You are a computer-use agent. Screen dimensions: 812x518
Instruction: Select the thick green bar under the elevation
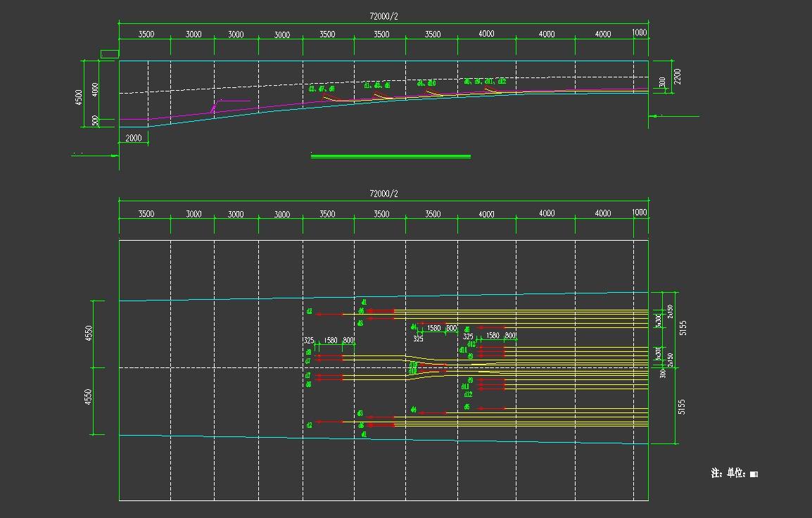click(x=391, y=156)
